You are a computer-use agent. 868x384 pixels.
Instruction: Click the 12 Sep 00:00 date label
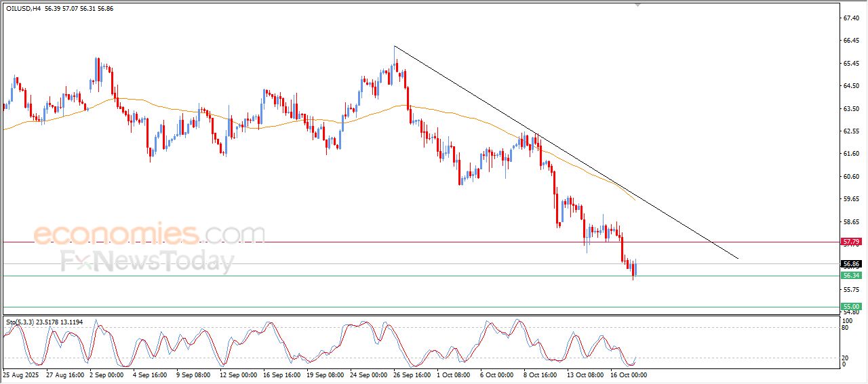pos(237,374)
